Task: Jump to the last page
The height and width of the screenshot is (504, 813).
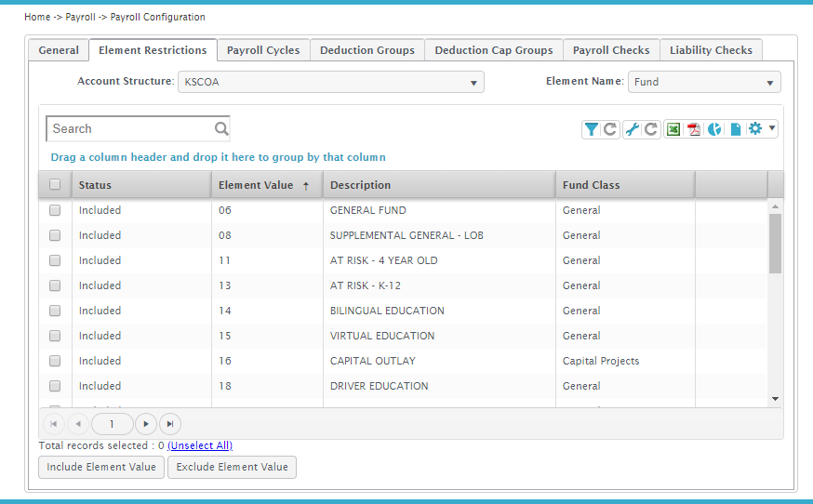Action: 170,424
